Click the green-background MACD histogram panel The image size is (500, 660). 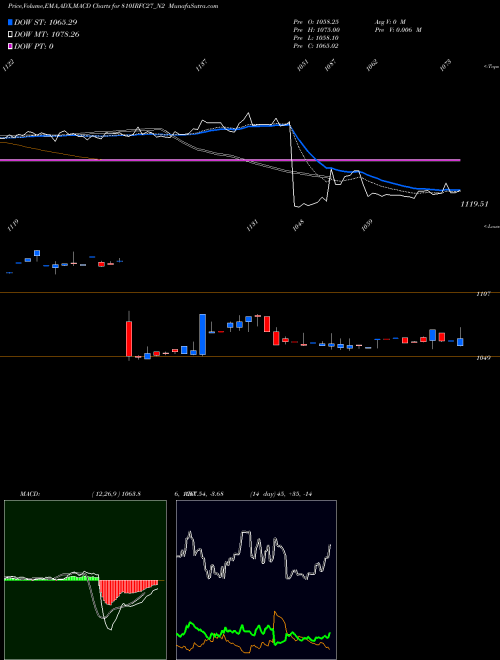coord(85,580)
